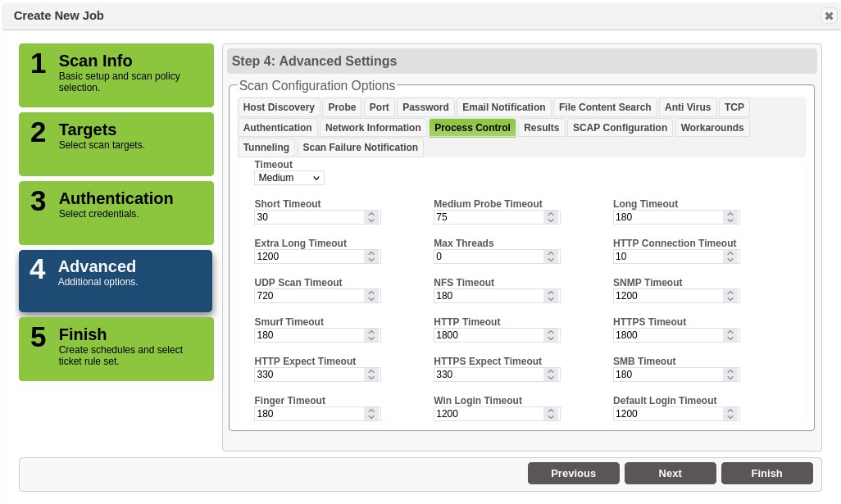The image size is (841, 504).
Task: Use the HTTP Connection Timeout stepper
Action: 730,257
